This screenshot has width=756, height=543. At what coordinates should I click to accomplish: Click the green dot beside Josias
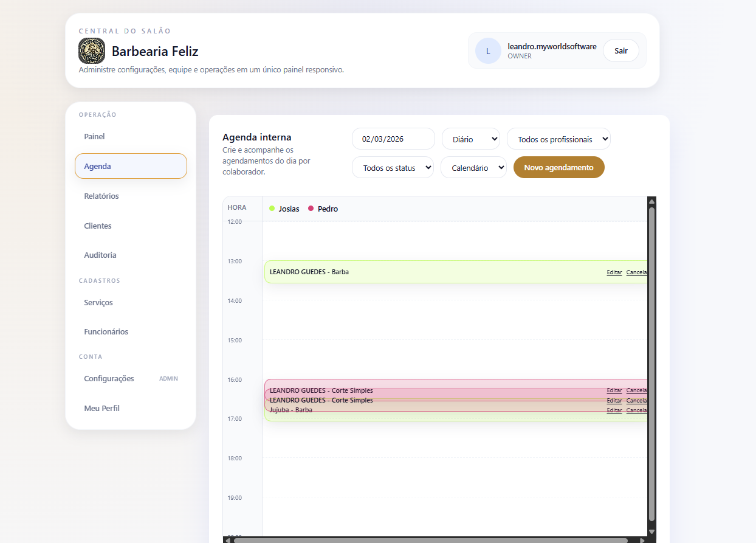[272, 209]
